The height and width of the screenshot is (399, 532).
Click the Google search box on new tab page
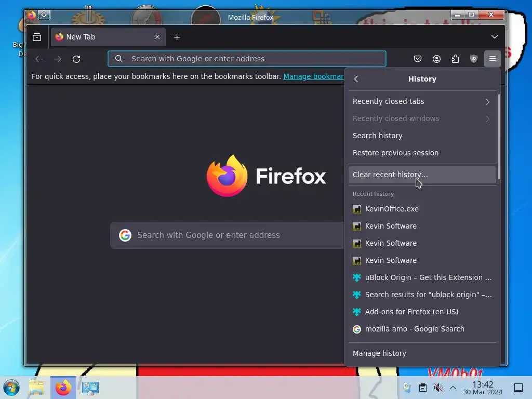point(228,235)
